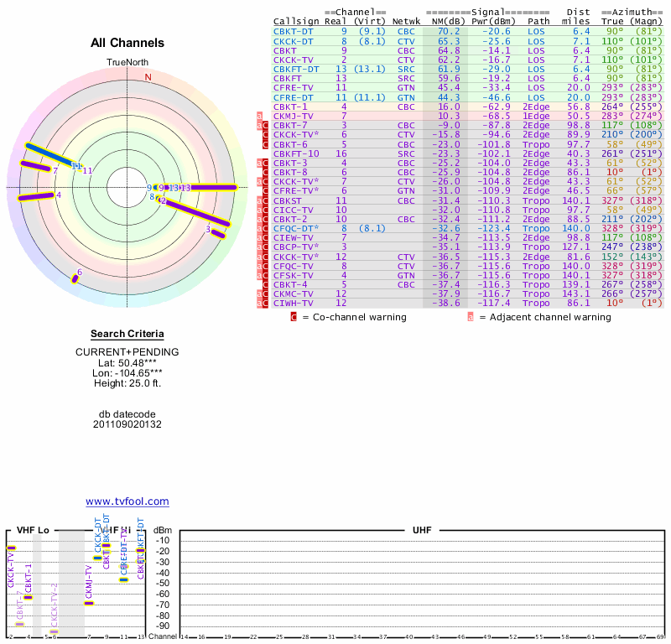Select the CKCK-DT callsign row
Screen dimensions: 671x644
click(x=294, y=40)
